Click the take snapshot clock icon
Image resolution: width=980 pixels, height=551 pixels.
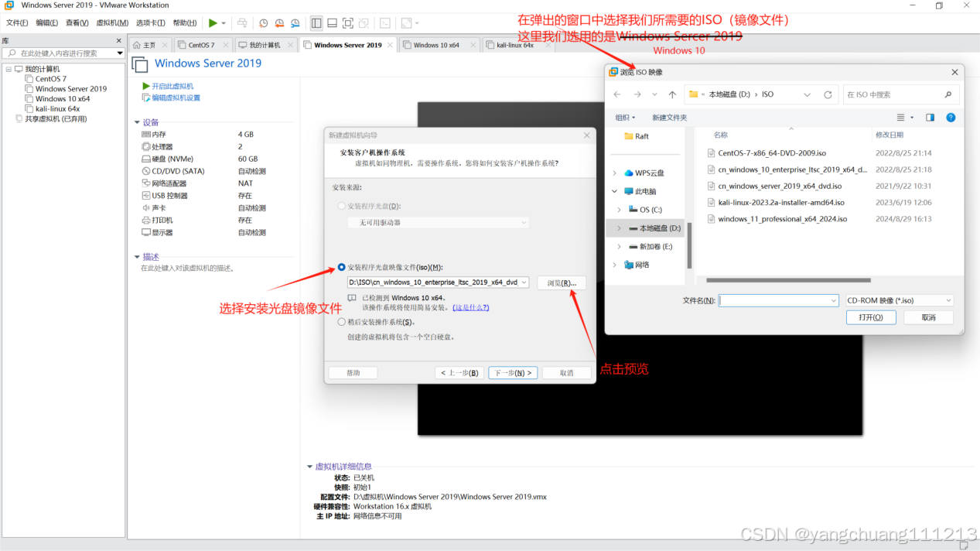point(264,23)
